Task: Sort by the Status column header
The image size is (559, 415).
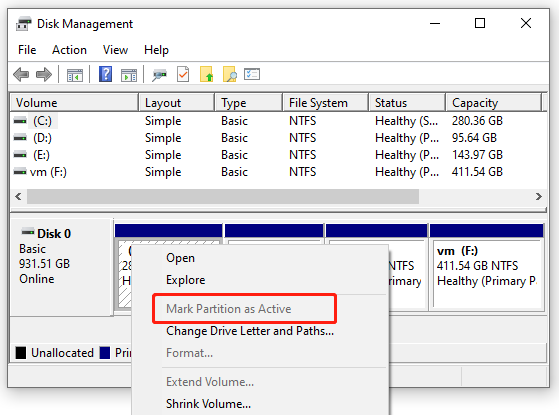Action: click(407, 103)
